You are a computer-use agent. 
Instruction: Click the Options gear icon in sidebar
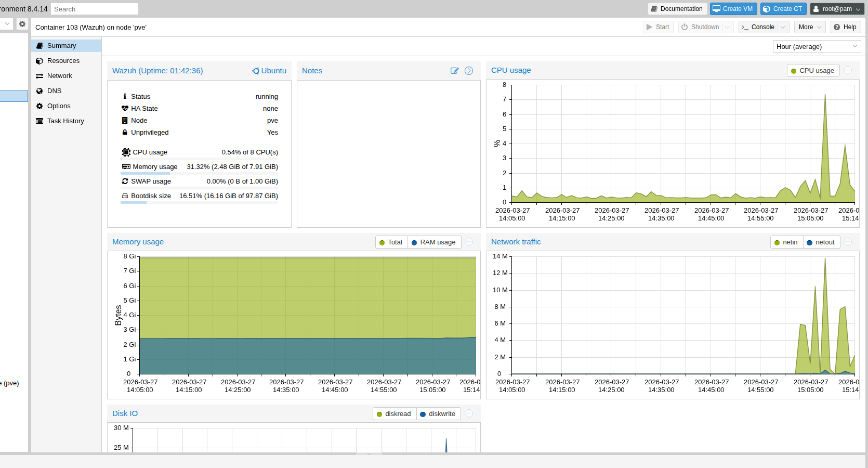tap(40, 106)
